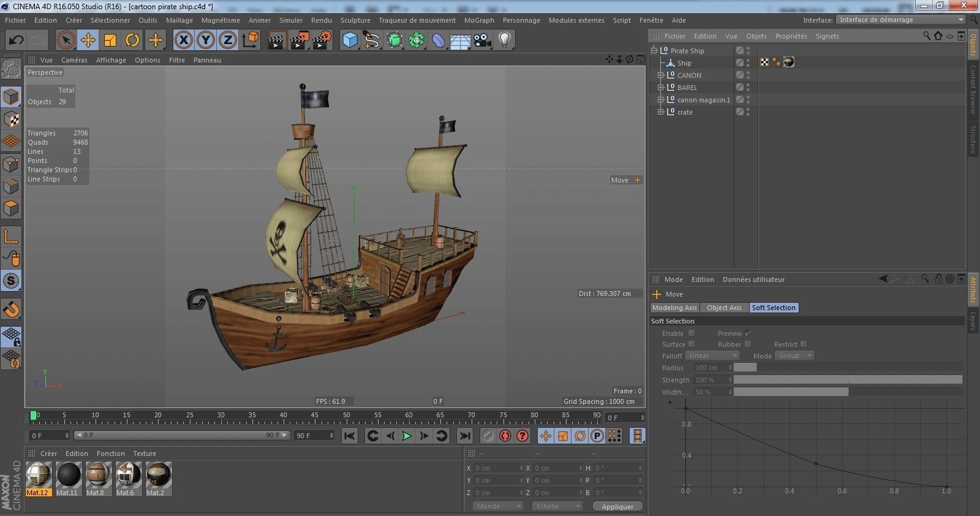Select the Scale tool icon
The height and width of the screenshot is (516, 980).
point(110,40)
